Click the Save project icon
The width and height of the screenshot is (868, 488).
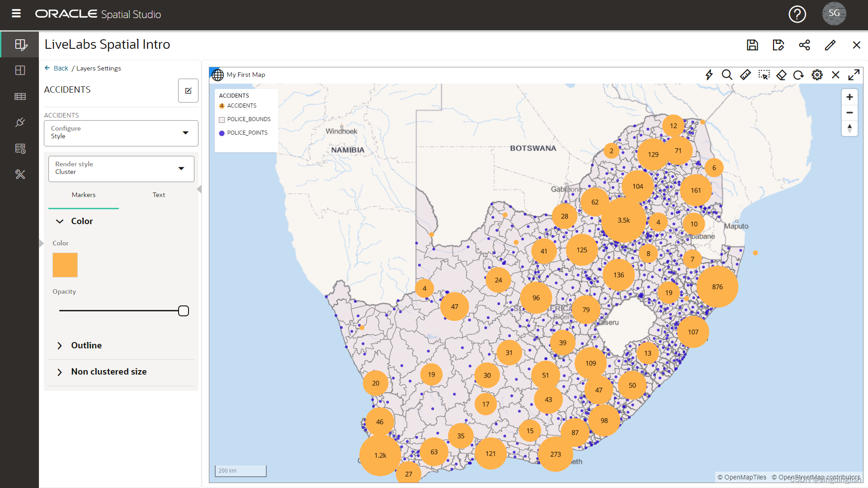[752, 45]
